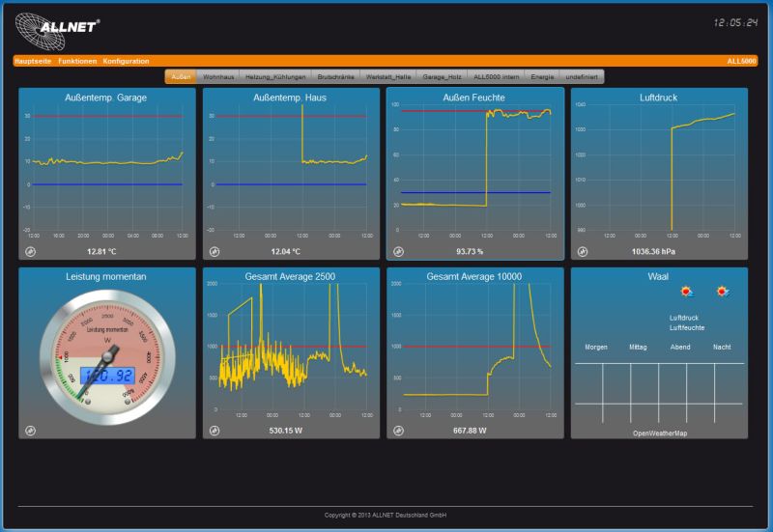Viewport: 773px width, 532px height.
Task: Click chart icon in Gesamt Average 10000 panel
Action: pyautogui.click(x=398, y=430)
